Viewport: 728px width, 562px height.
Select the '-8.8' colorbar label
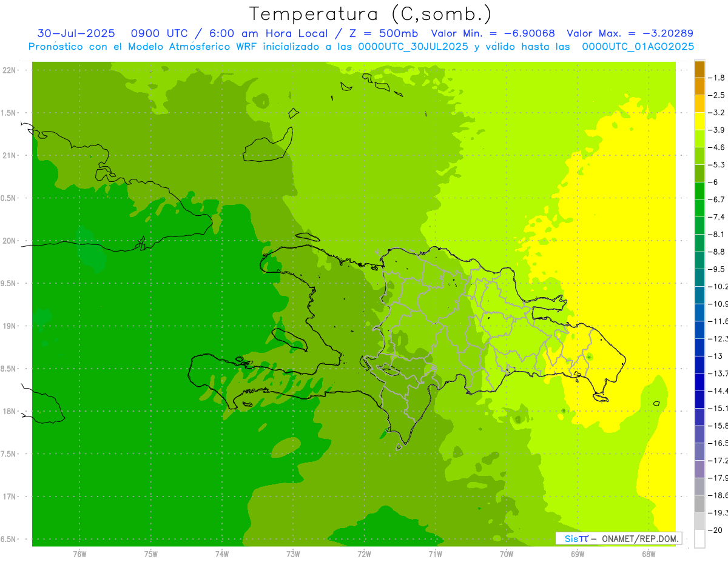[x=718, y=252]
